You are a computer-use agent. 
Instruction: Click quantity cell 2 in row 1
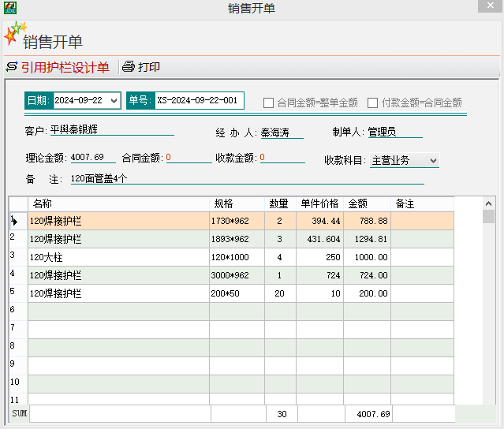(x=280, y=221)
